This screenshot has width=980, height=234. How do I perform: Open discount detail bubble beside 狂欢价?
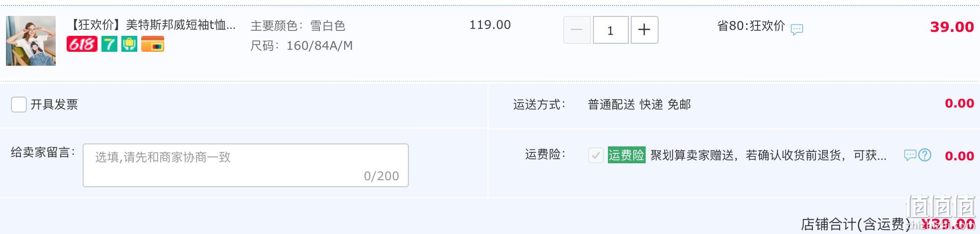(797, 29)
